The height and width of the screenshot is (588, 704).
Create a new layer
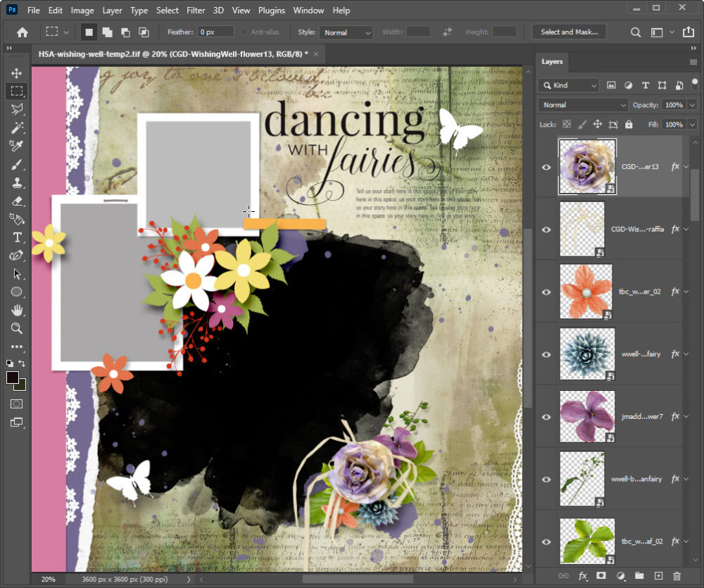pyautogui.click(x=658, y=576)
